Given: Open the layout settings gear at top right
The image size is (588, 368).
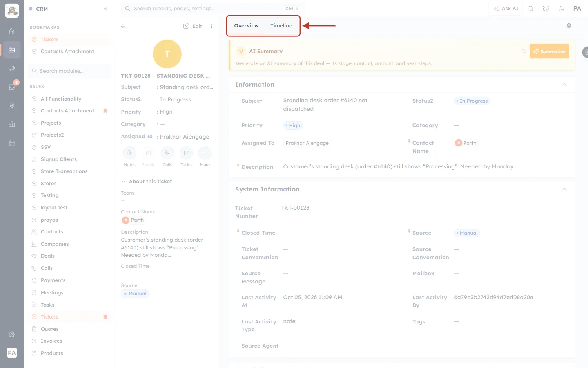Looking at the screenshot, I should click(569, 26).
